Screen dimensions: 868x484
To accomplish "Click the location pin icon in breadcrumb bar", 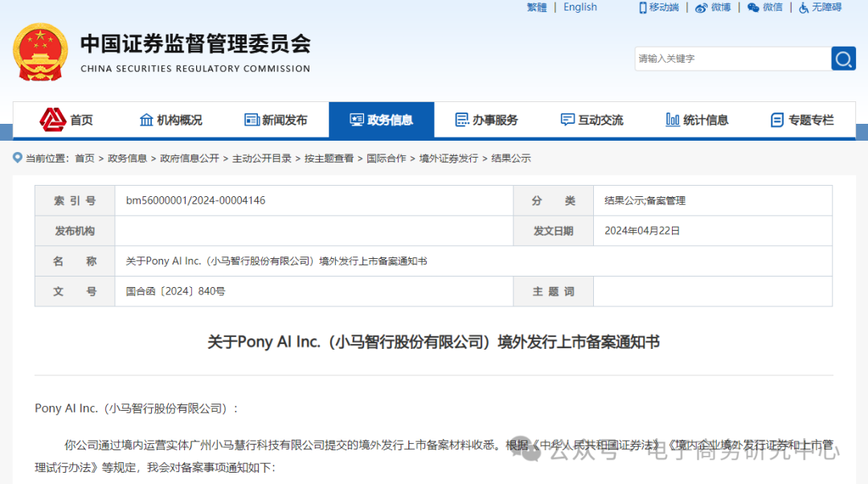I will (17, 158).
